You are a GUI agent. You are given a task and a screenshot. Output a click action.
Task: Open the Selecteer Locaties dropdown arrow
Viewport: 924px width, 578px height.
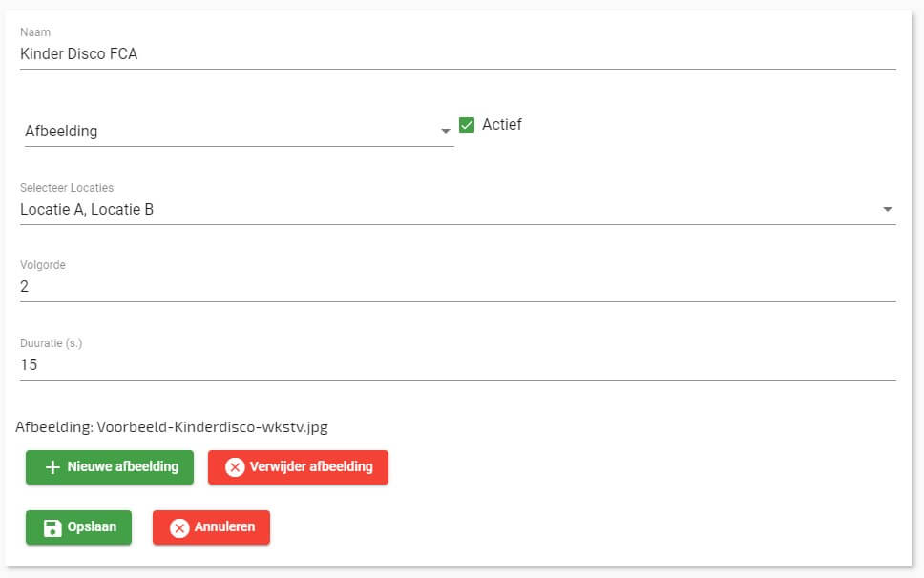(888, 209)
